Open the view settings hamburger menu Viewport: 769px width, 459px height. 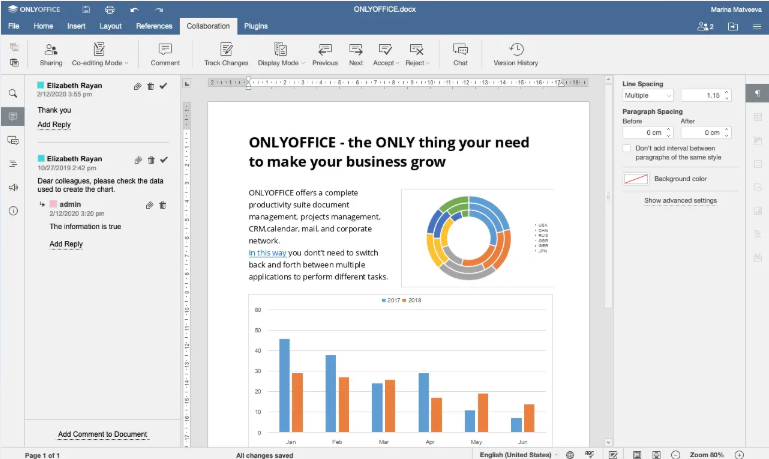click(x=757, y=26)
